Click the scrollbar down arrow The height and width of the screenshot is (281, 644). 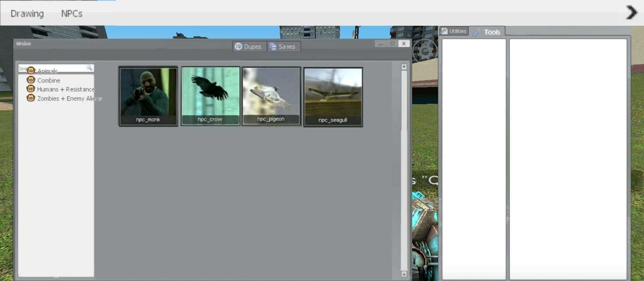coord(404,274)
